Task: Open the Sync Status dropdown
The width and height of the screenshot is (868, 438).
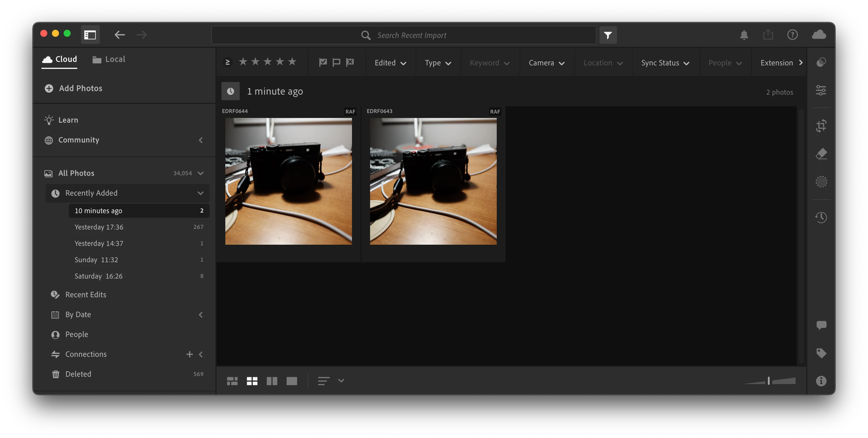Action: tap(665, 63)
